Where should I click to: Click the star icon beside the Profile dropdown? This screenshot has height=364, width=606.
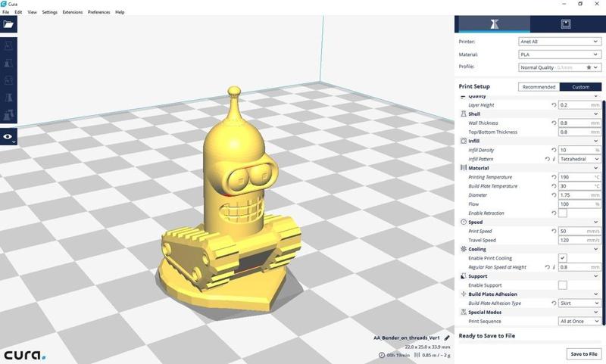click(x=589, y=67)
